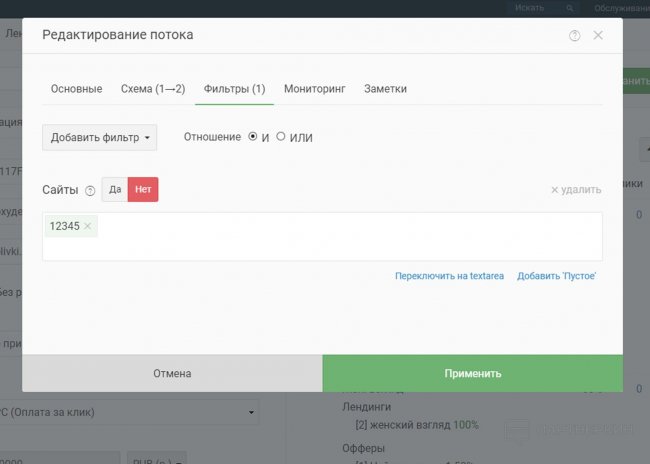Switch to the Мониторинг tab
The image size is (650, 464).
pyautogui.click(x=314, y=89)
